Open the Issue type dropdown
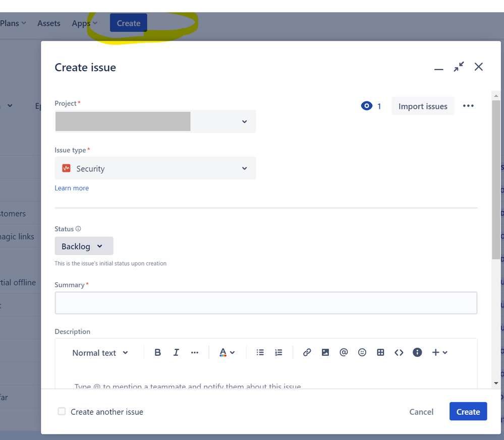The height and width of the screenshot is (440, 504). (155, 168)
